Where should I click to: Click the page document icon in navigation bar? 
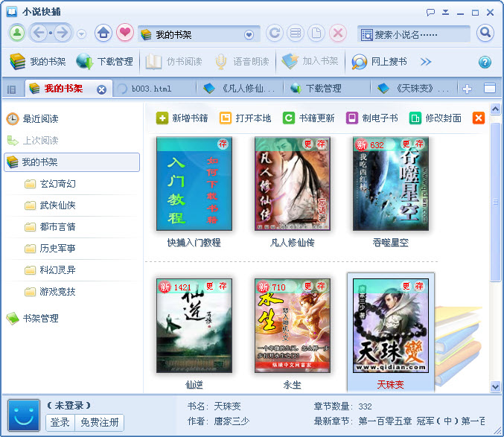click(x=316, y=33)
